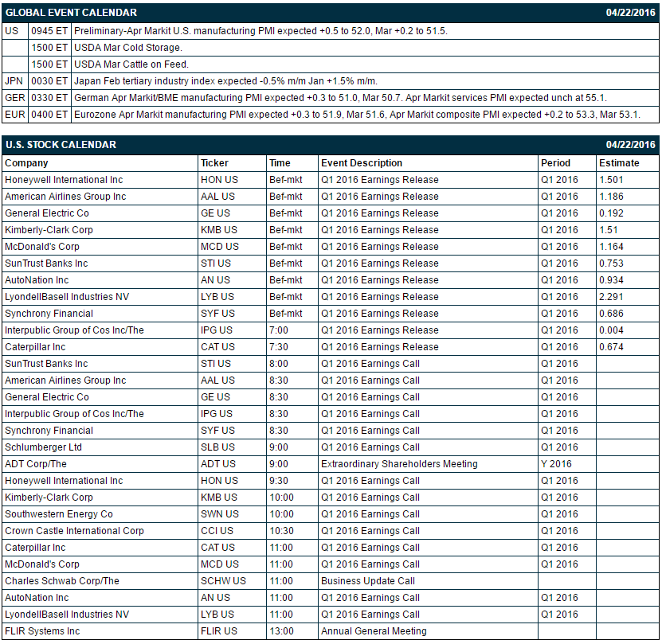
Task: Select the Event Description column header
Action: click(362, 163)
